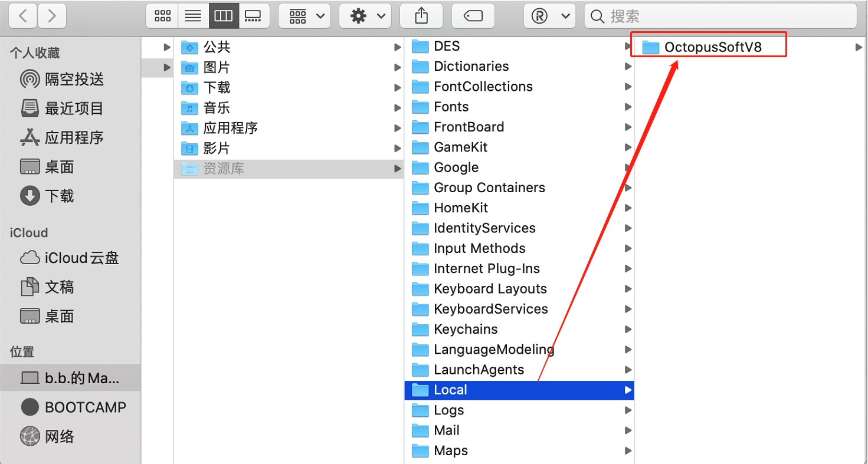The image size is (868, 464).
Task: Open the gear action menu
Action: click(365, 16)
